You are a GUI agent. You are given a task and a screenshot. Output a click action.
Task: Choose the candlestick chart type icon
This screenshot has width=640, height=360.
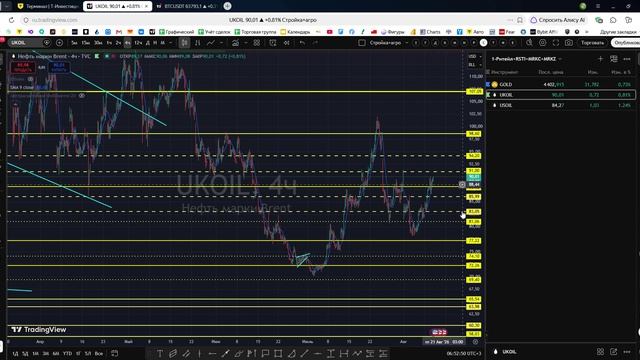184,42
